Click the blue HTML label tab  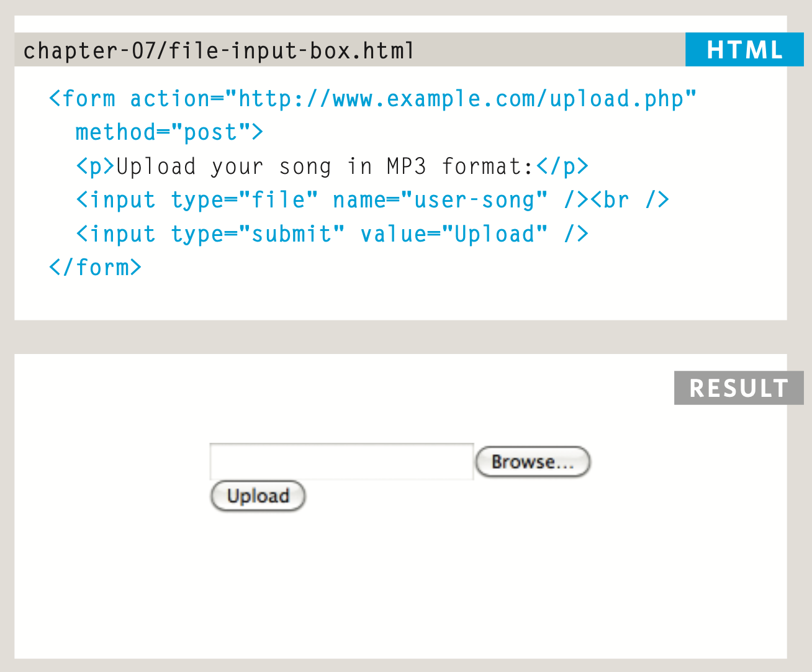[744, 50]
